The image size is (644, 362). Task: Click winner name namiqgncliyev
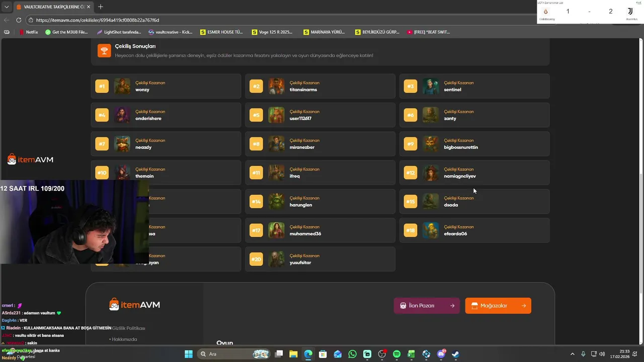pos(460,176)
